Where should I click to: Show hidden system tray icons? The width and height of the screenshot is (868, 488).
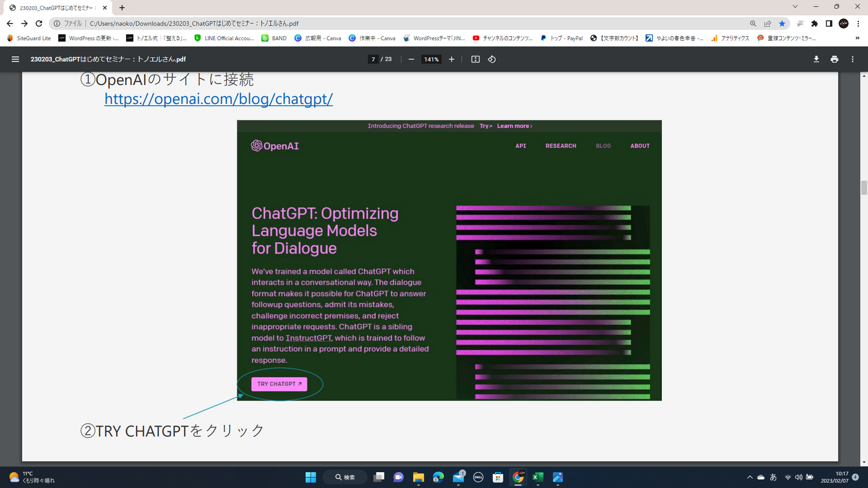(x=750, y=477)
